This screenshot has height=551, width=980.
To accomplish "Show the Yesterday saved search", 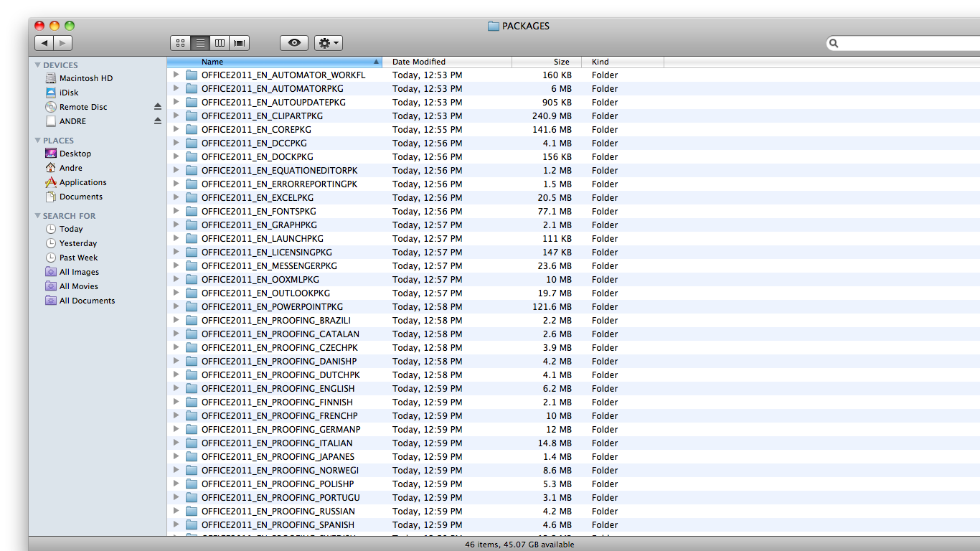I will [71, 243].
